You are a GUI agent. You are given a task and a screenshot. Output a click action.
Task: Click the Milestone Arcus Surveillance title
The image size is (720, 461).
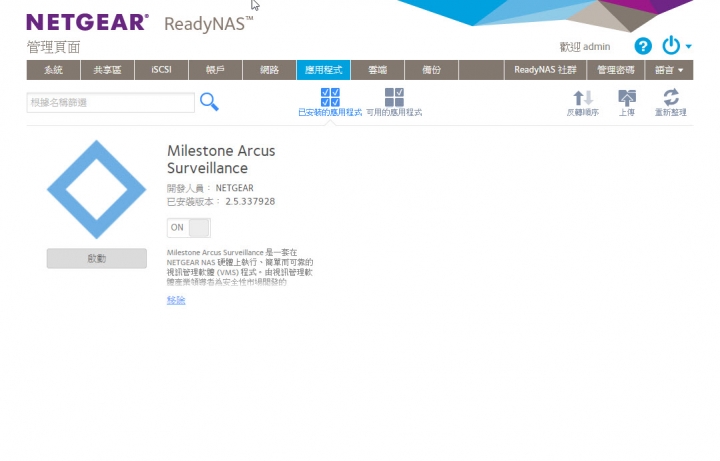click(221, 159)
